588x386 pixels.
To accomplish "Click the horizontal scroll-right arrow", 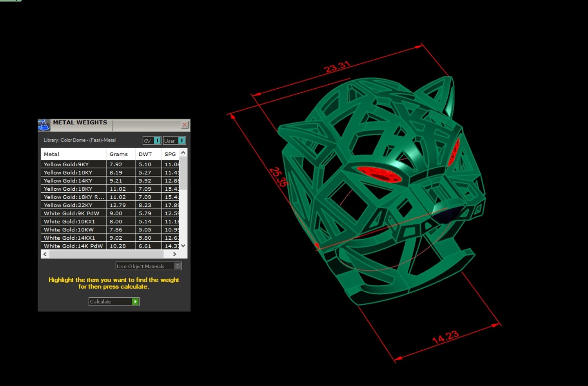I will pos(175,254).
